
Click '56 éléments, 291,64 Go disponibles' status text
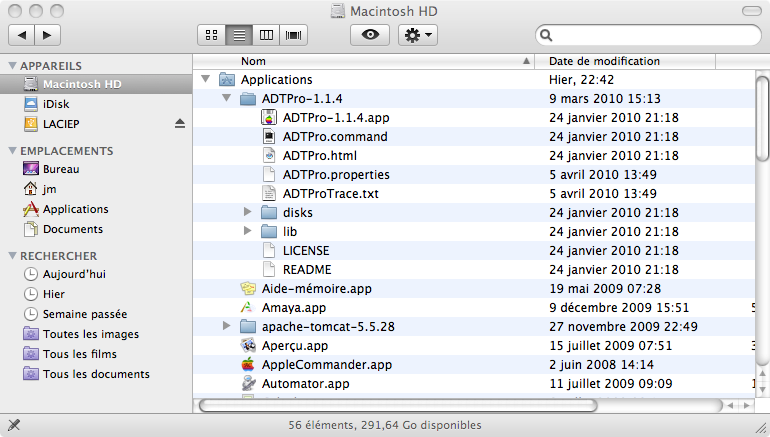[x=385, y=425]
